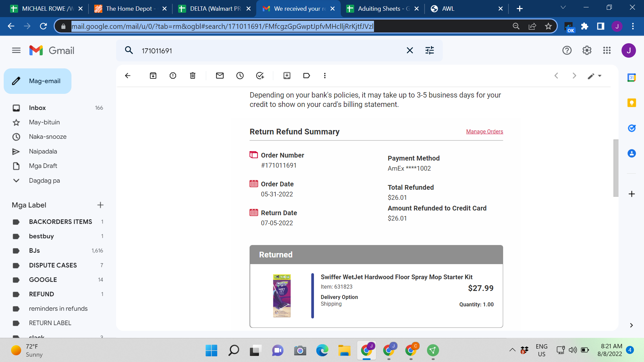Open input tools pencil dropdown
This screenshot has height=362, width=644.
coord(594,76)
